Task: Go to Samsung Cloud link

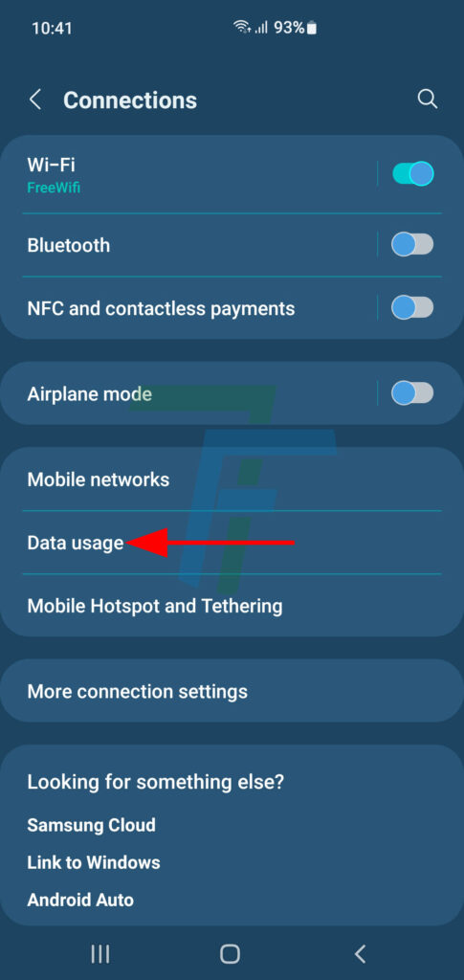Action: click(91, 824)
